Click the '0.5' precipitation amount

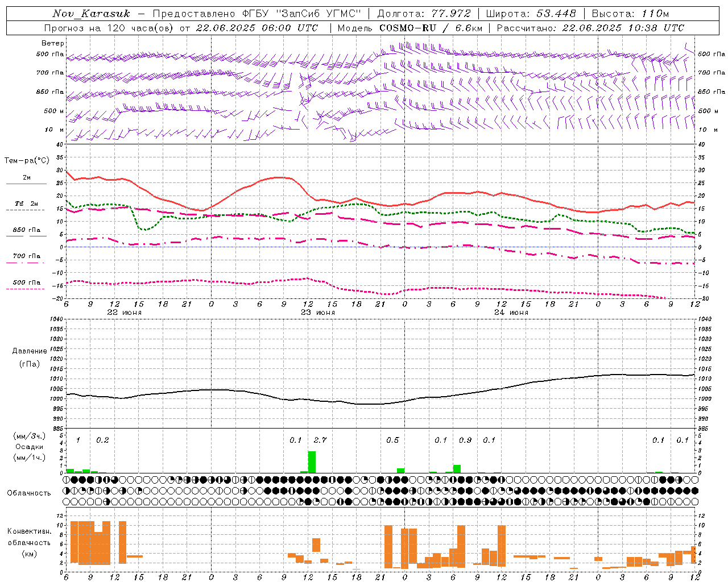click(392, 440)
